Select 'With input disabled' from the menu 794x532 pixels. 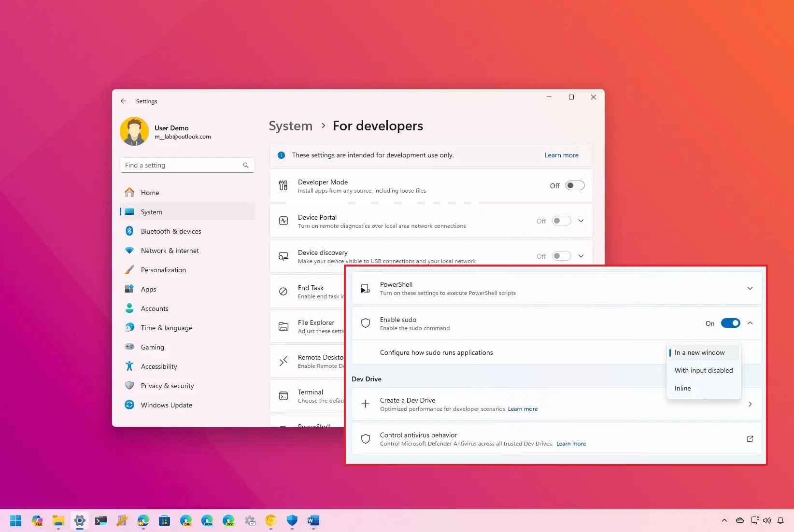(x=704, y=370)
